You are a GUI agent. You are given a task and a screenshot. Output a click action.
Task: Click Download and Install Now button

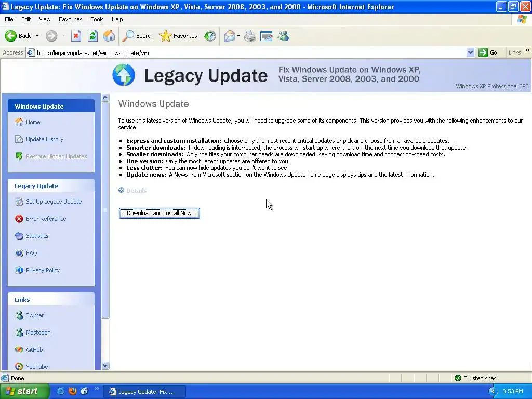tap(159, 213)
